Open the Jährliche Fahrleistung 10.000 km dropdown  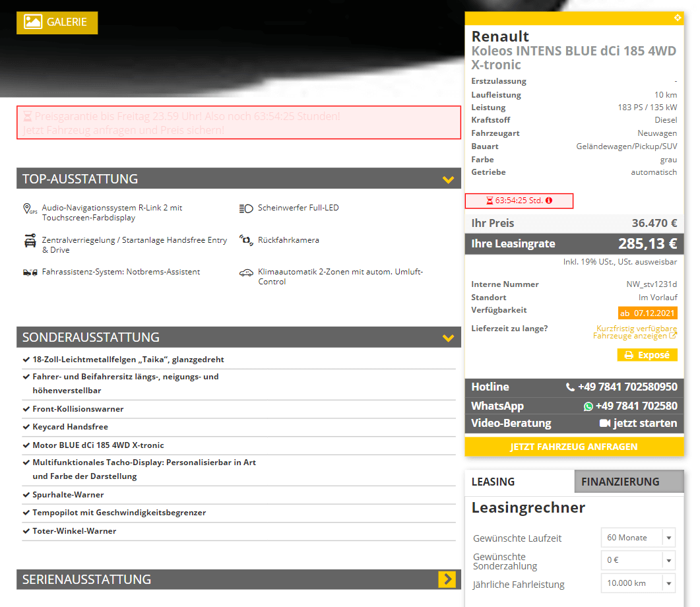(638, 583)
